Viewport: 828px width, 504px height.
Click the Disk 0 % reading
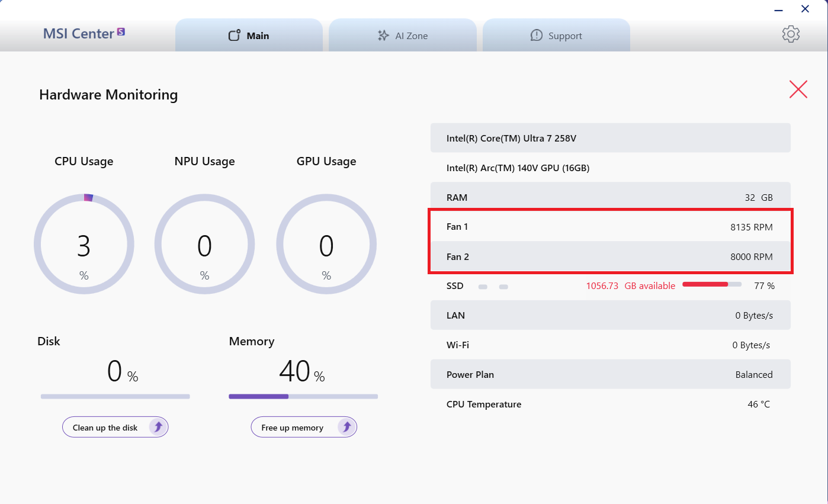(x=123, y=371)
